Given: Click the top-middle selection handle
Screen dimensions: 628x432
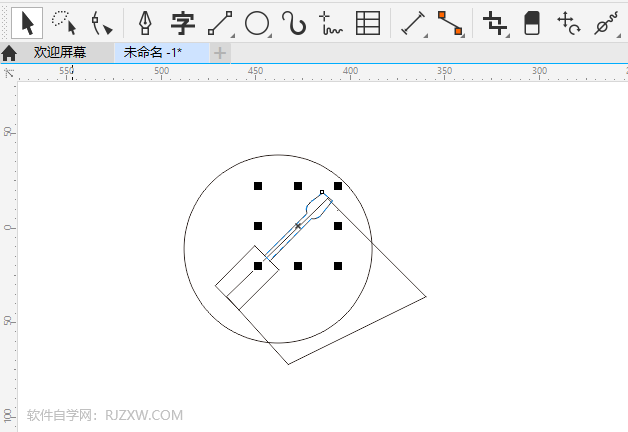Looking at the screenshot, I should tap(298, 186).
